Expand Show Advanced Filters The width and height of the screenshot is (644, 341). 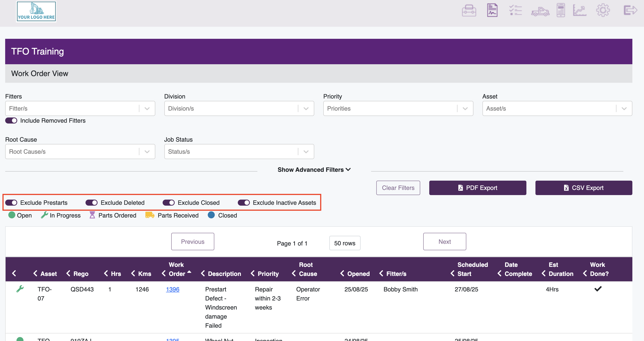click(x=314, y=170)
